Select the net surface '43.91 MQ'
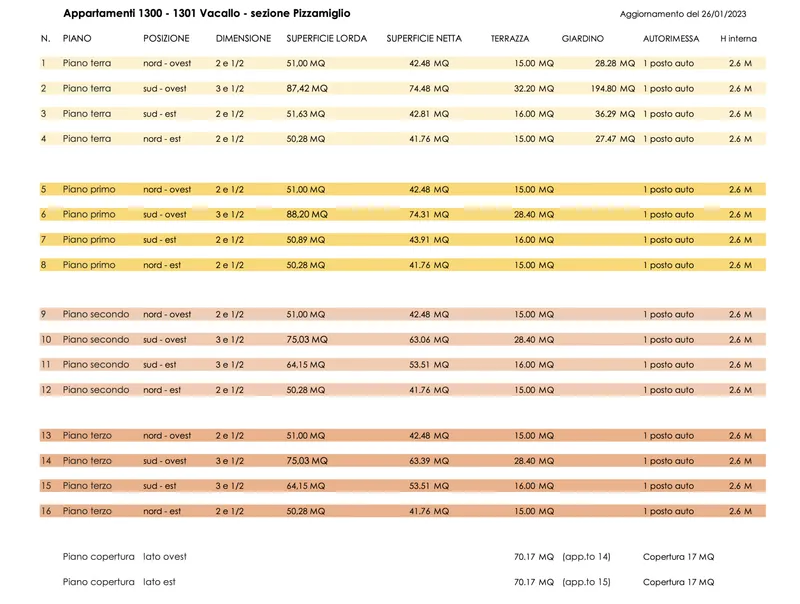Screen dimensions: 800x604 click(429, 240)
